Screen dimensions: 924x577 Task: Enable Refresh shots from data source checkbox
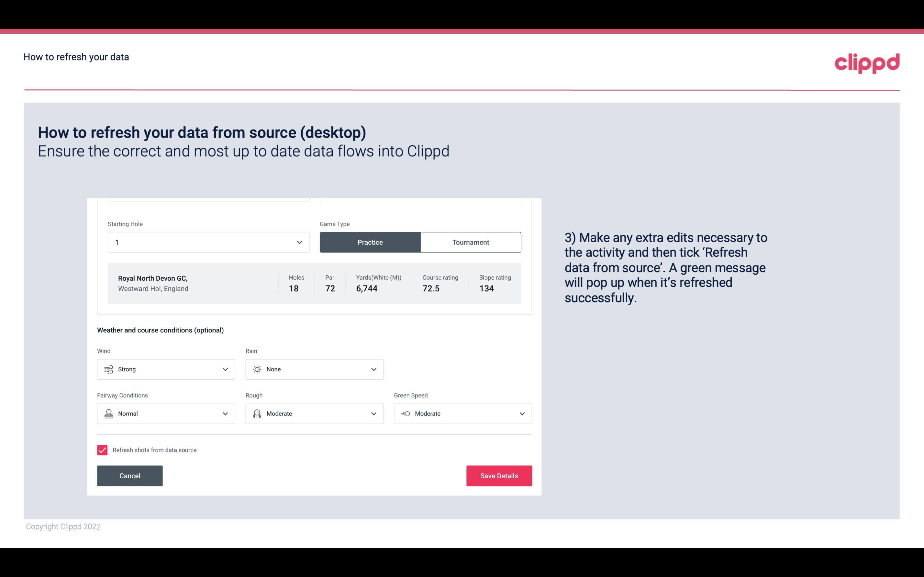102,450
